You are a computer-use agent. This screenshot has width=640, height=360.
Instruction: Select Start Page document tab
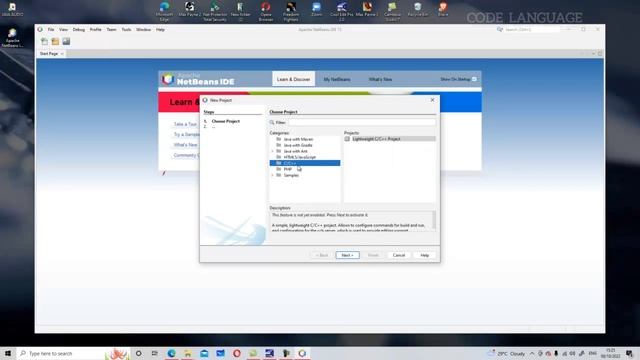(x=49, y=53)
